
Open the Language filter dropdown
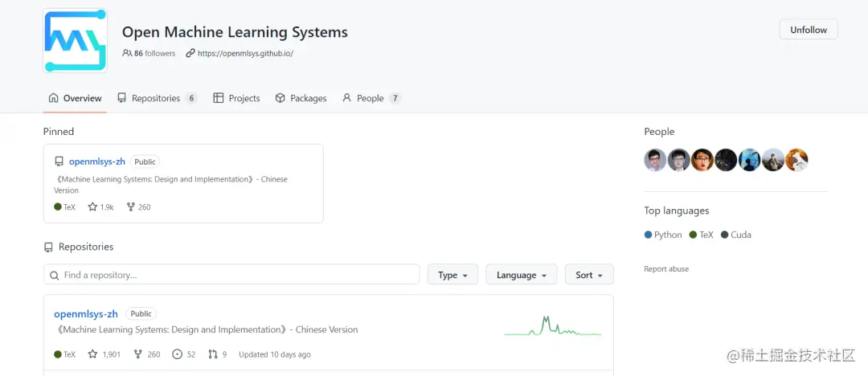pyautogui.click(x=522, y=275)
